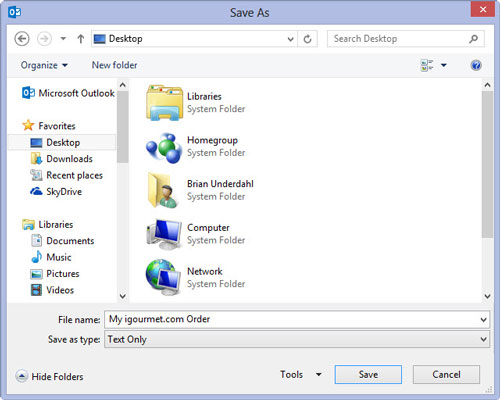Click the Libraries name in file list
This screenshot has height=400, width=500.
pos(204,96)
